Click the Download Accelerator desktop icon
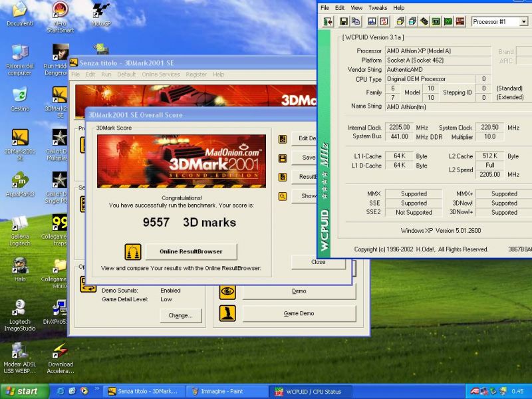Image resolution: width=532 pixels, height=399 pixels. (61, 358)
